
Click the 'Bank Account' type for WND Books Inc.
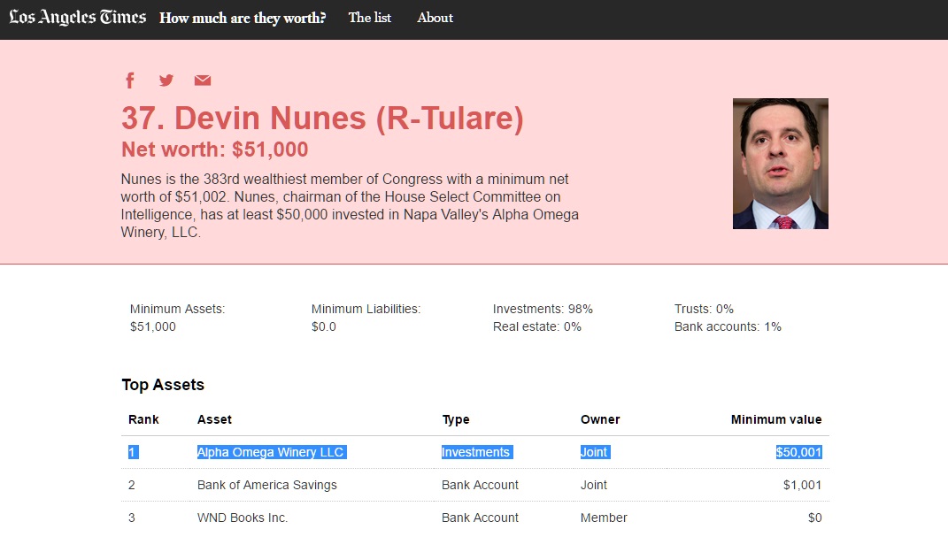[x=480, y=518]
